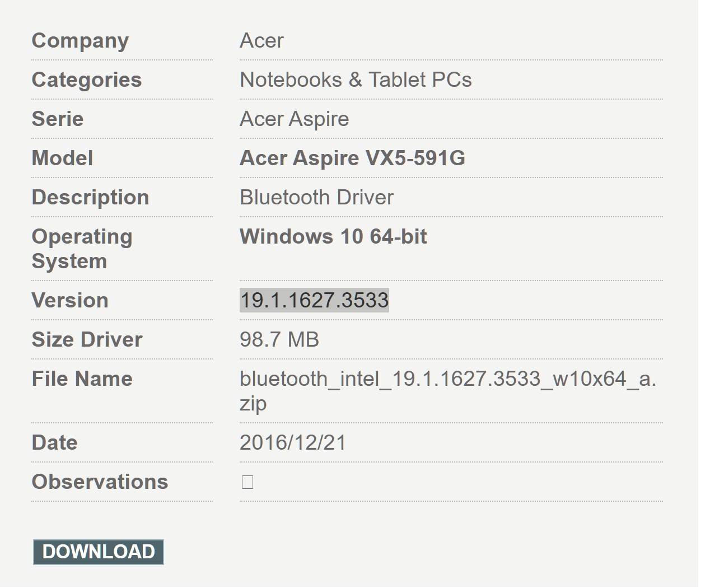Click the Description label
710x588 pixels.
[90, 197]
